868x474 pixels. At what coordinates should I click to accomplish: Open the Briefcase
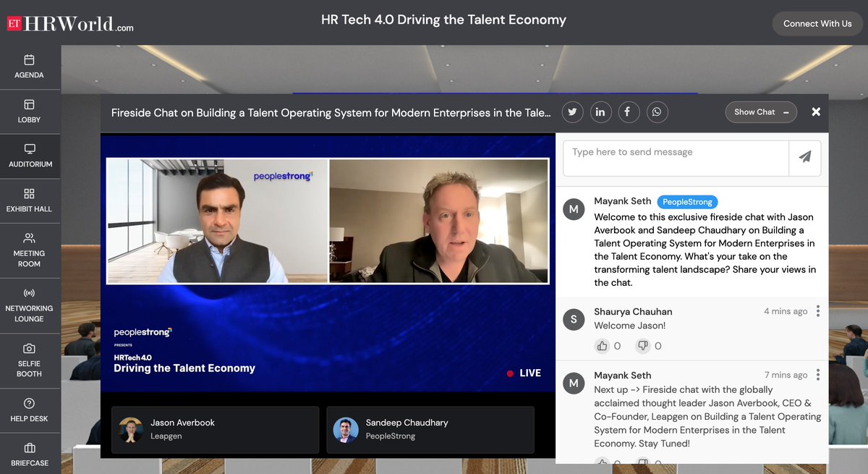30,454
